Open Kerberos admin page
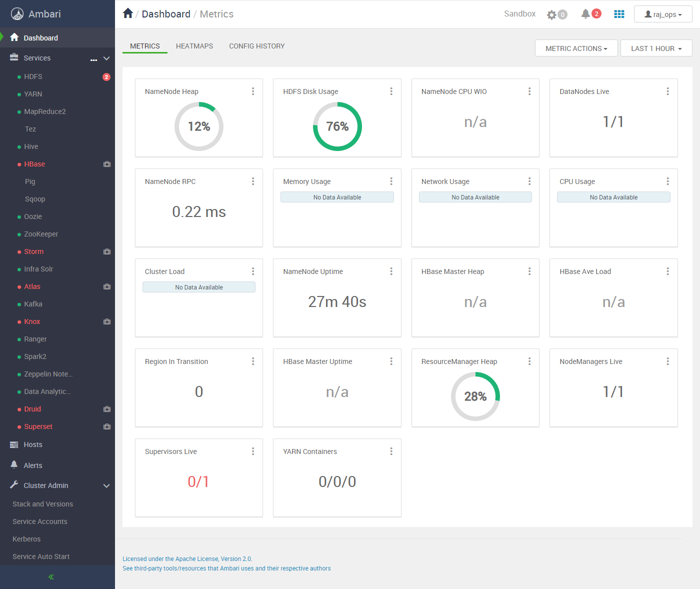Viewport: 700px width, 589px height. [x=26, y=539]
